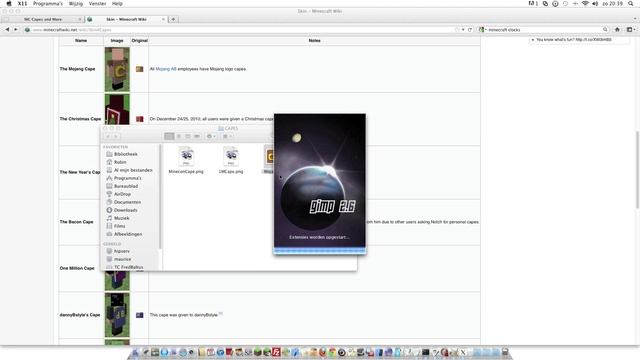Viewport: 640px width, 360px height.
Task: Follow the Mojang AB link
Action: pyautogui.click(x=166, y=69)
